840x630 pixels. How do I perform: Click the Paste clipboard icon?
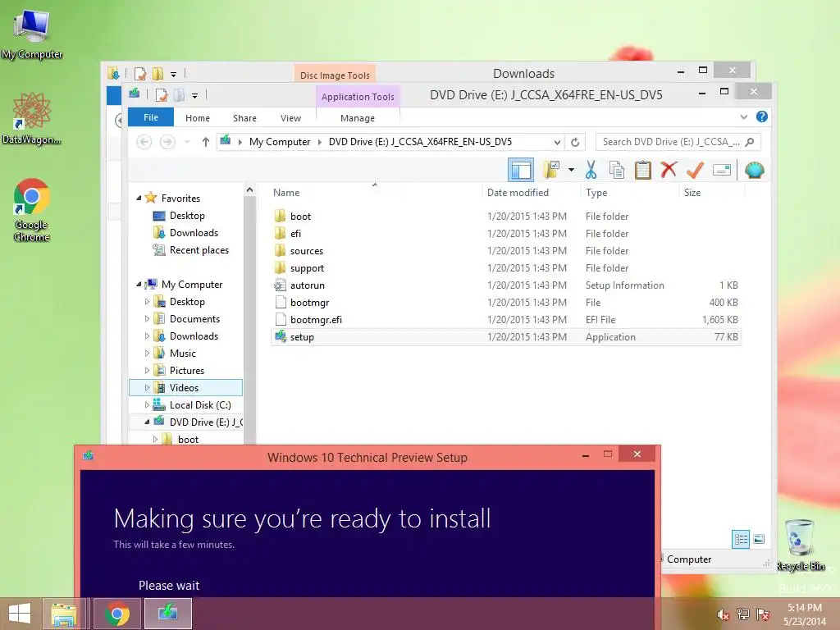coord(642,170)
